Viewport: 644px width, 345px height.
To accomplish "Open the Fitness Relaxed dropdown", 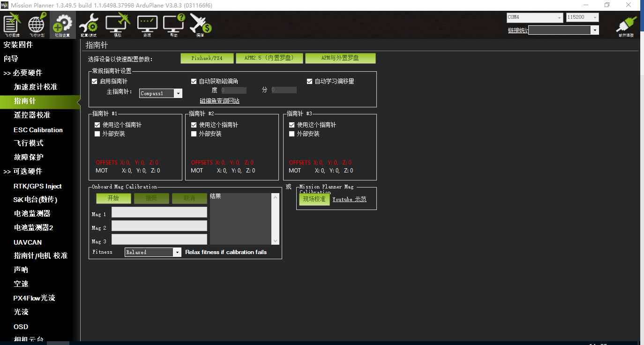I will click(153, 252).
